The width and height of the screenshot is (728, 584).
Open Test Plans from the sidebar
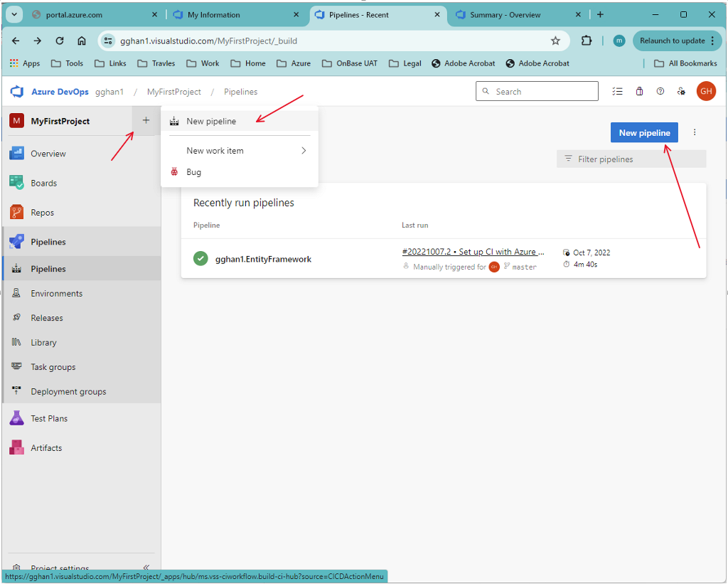16,418
